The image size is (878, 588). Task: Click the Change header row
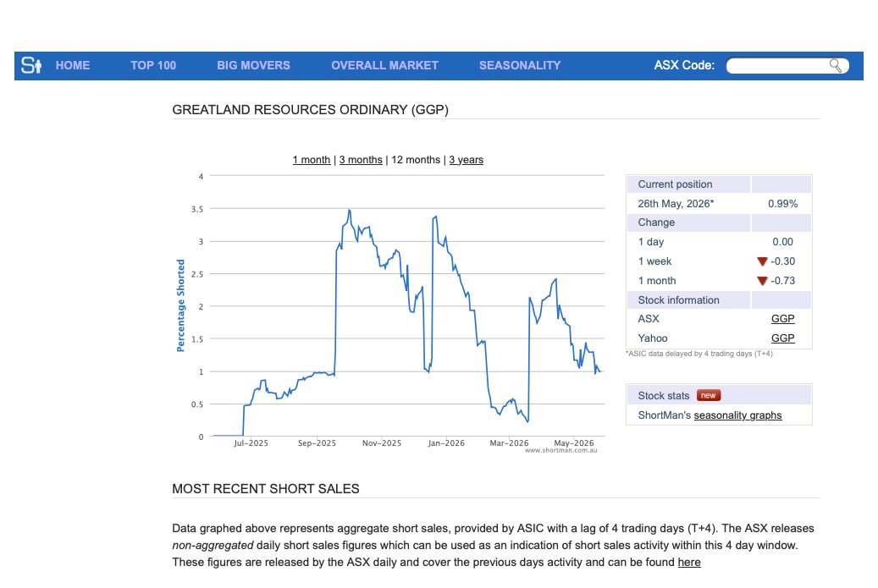[x=719, y=223]
